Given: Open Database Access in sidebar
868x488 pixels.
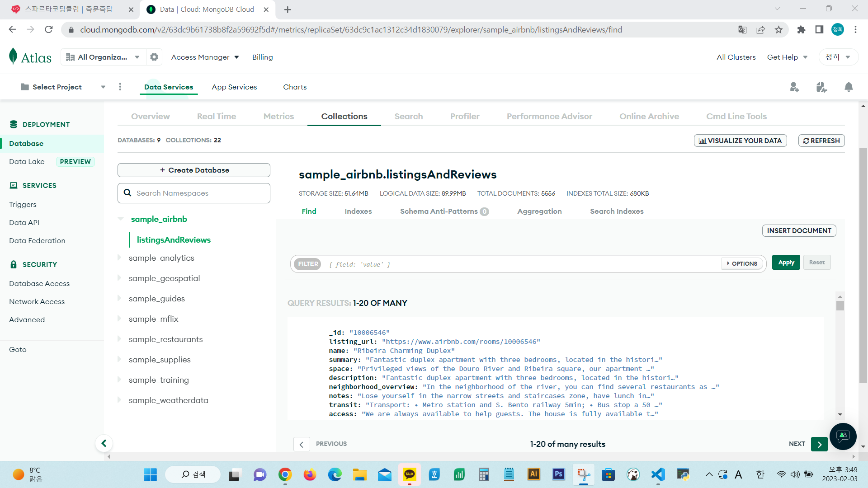Looking at the screenshot, I should click(39, 283).
